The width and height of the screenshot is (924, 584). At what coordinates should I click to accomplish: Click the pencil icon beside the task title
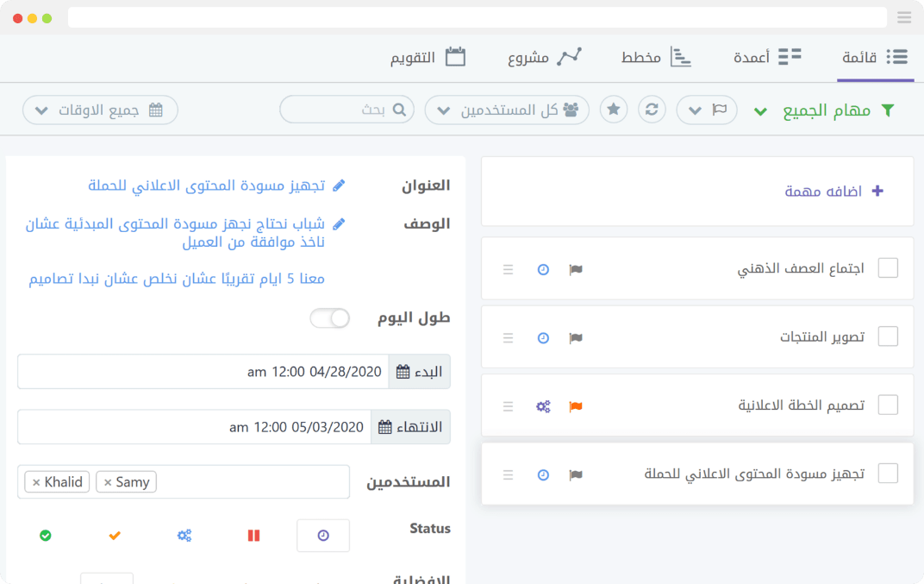coord(339,185)
